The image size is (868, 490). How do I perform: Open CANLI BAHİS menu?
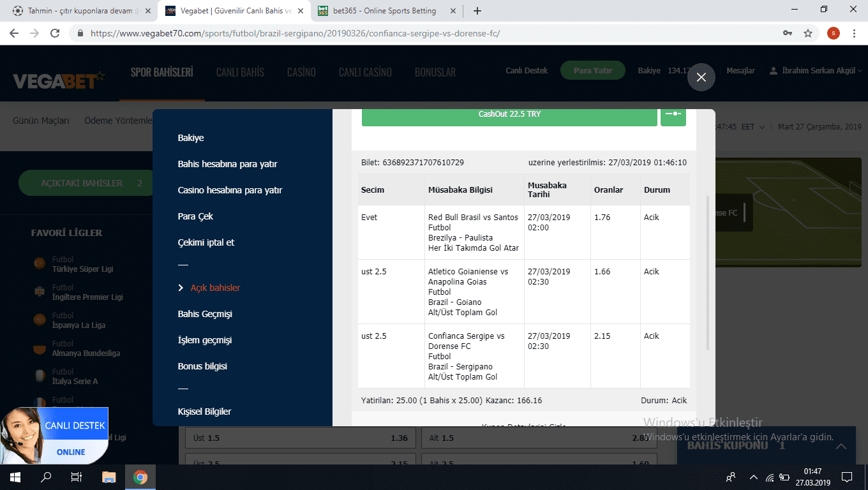240,72
